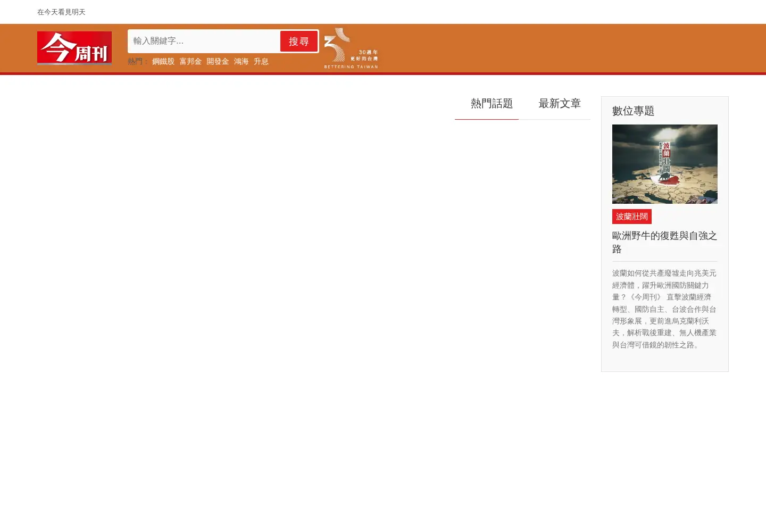The image size is (766, 532).
Task: Click the 數位專題 section heading
Action: coord(633,111)
